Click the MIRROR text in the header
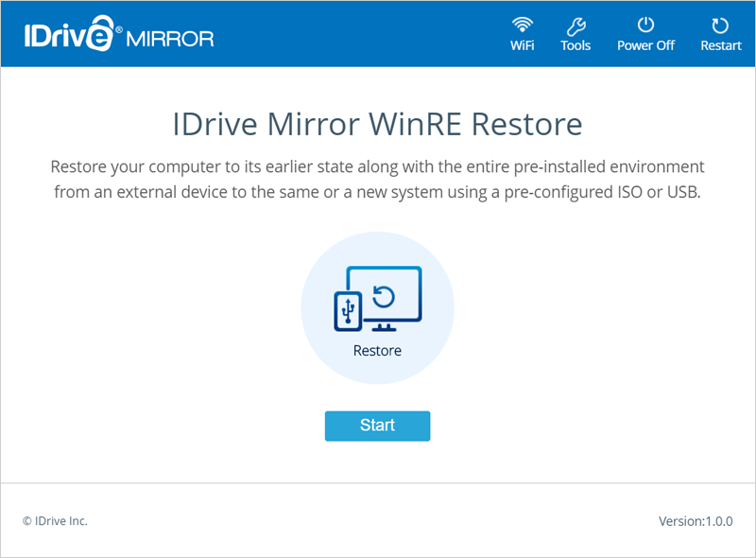The image size is (756, 558). point(170,40)
